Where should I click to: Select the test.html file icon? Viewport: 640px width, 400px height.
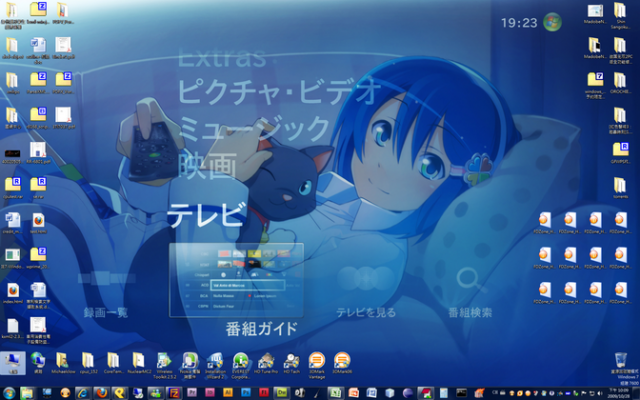38,223
